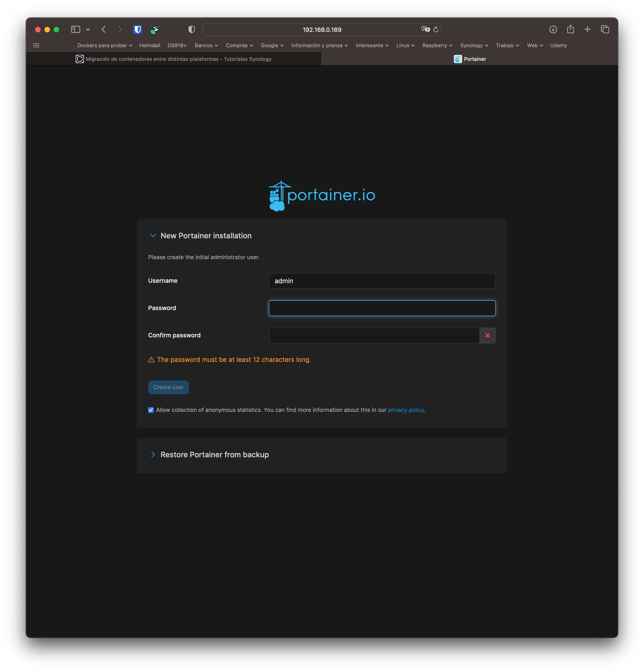Open the privacy report shield icon
The image size is (644, 672).
[x=192, y=30]
